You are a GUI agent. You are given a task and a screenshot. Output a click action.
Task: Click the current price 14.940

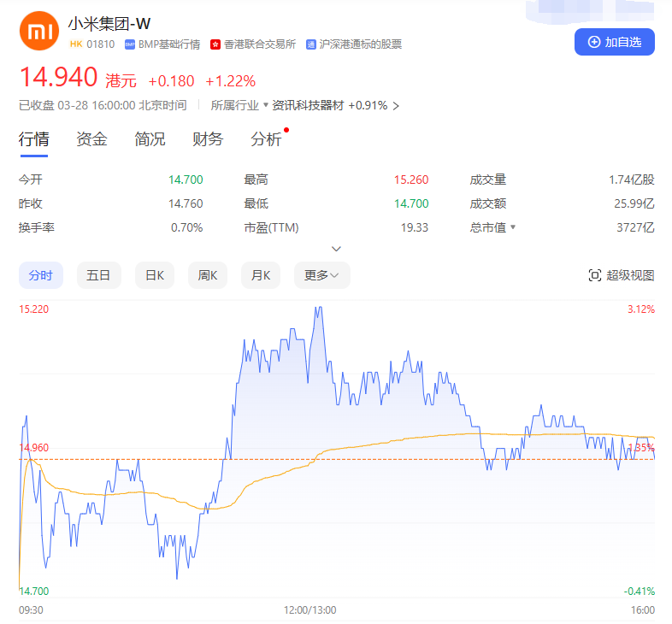click(59, 78)
